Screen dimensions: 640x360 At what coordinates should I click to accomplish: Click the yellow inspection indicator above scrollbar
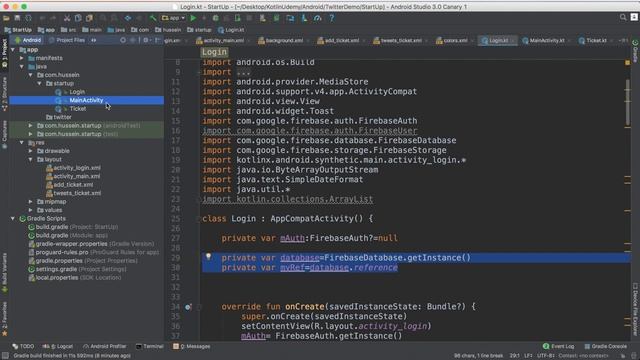point(627,62)
